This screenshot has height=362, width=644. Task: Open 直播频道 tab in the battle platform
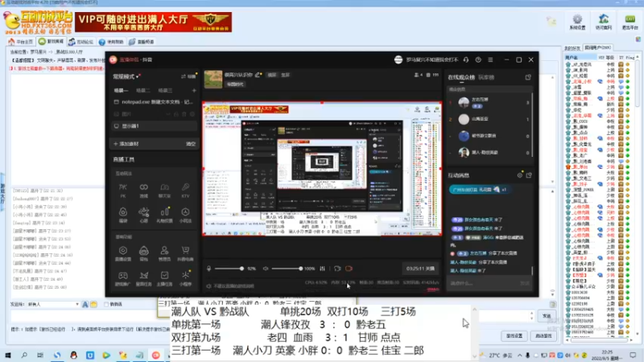[142, 42]
